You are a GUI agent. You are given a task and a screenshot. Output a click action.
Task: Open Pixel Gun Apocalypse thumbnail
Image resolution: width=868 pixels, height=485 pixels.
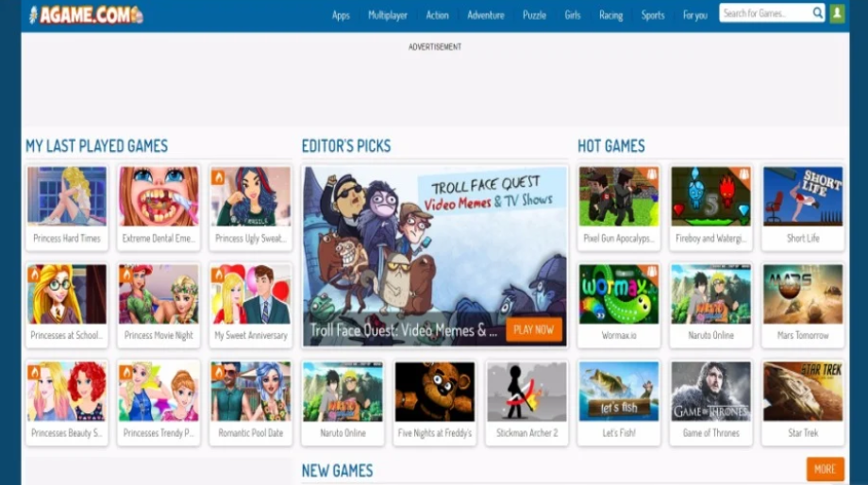[x=619, y=196]
